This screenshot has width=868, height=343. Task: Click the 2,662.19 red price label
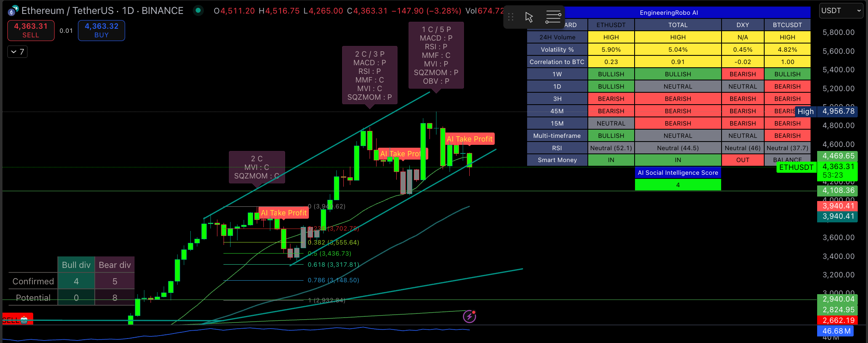(837, 320)
